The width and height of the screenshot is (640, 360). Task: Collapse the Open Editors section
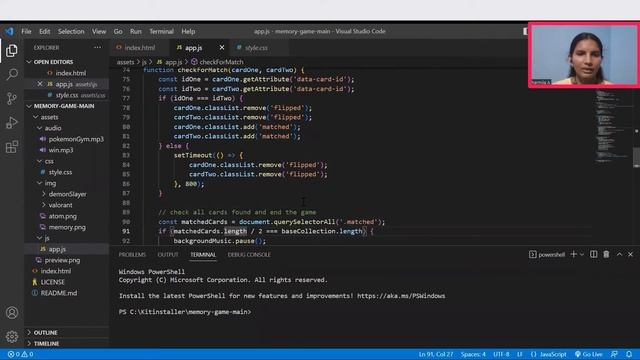(53, 62)
